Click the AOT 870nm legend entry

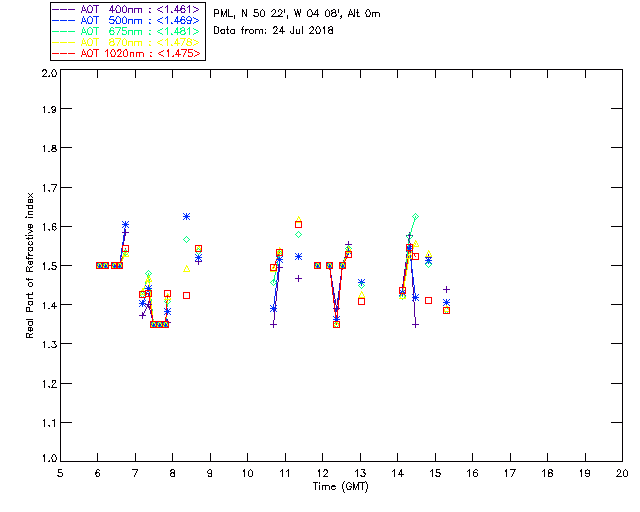tap(126, 42)
